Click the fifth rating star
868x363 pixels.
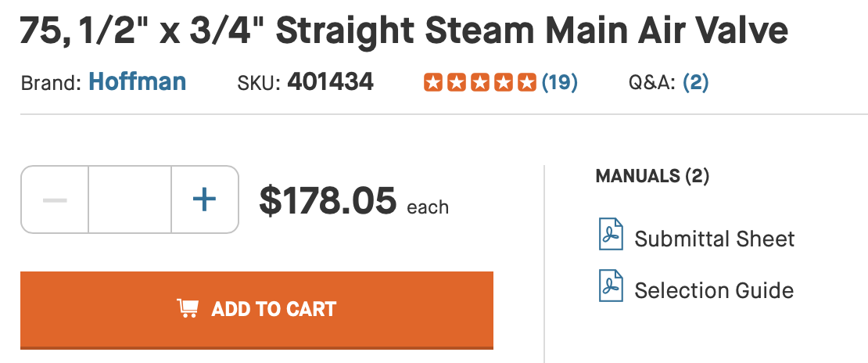[x=527, y=82]
